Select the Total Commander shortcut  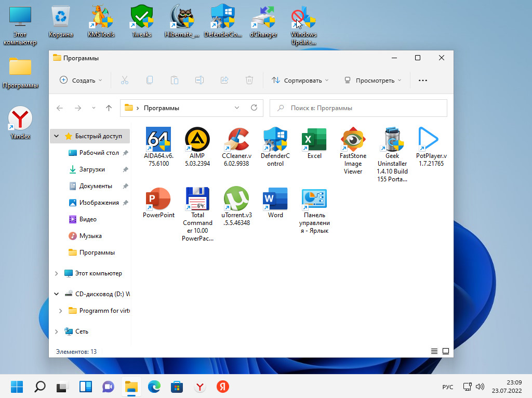click(x=197, y=214)
